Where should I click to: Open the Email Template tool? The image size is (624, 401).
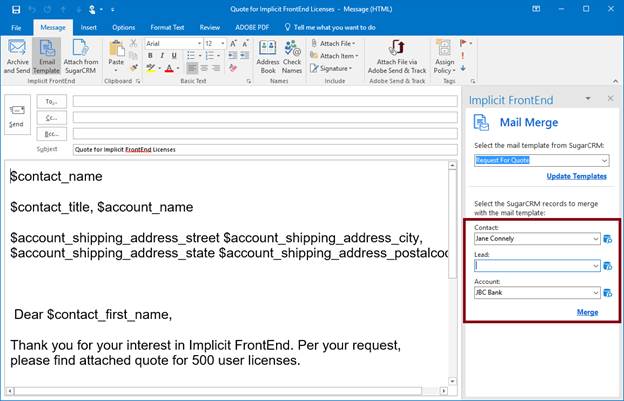coord(46,56)
